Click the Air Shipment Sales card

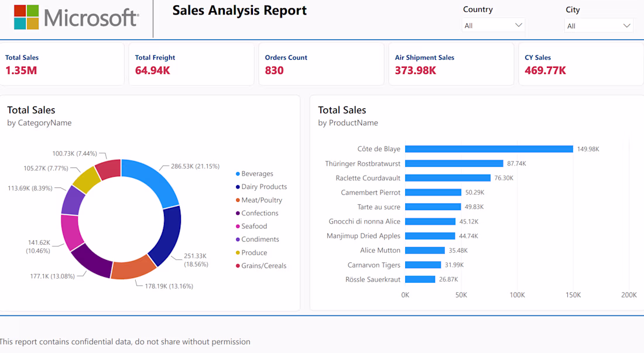point(451,64)
